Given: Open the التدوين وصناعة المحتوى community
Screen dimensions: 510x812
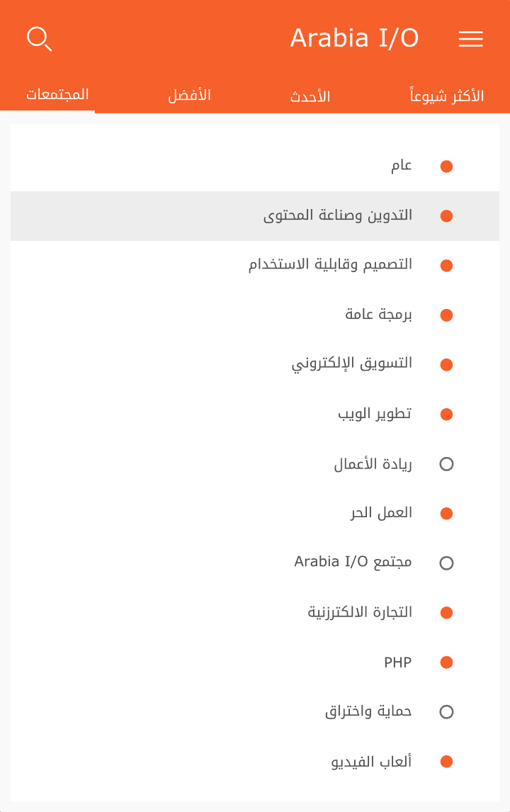Looking at the screenshot, I should click(338, 215).
